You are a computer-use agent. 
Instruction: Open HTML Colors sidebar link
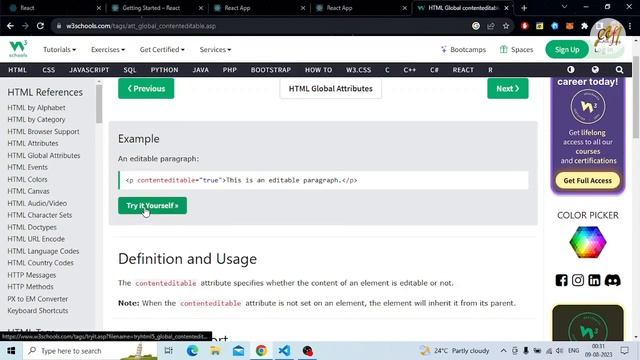tap(27, 179)
